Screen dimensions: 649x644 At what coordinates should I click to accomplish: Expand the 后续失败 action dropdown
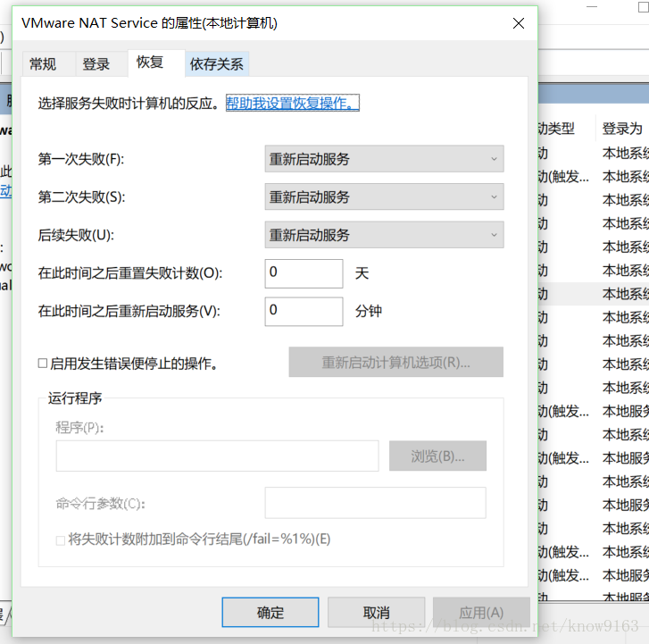(384, 235)
